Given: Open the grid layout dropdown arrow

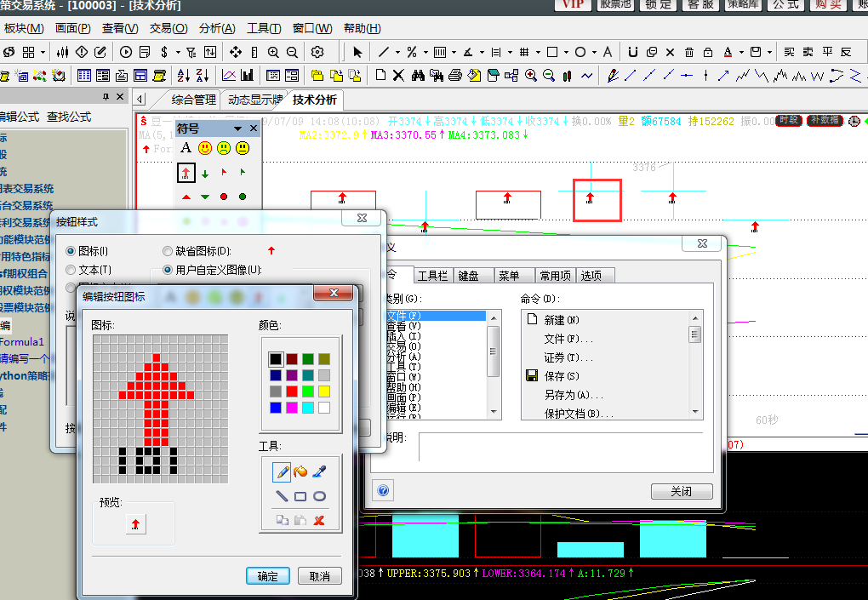Looking at the screenshot, I should coord(43,53).
